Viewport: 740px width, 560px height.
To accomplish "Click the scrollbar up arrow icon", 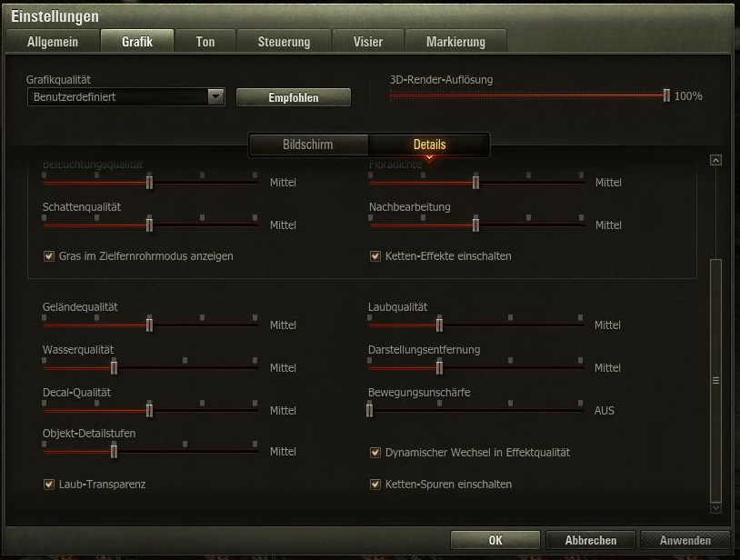I will coord(715,160).
